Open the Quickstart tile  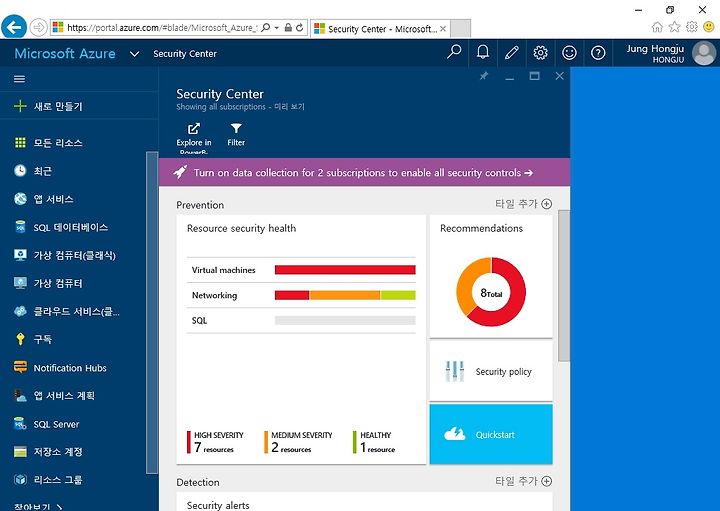tap(491, 434)
